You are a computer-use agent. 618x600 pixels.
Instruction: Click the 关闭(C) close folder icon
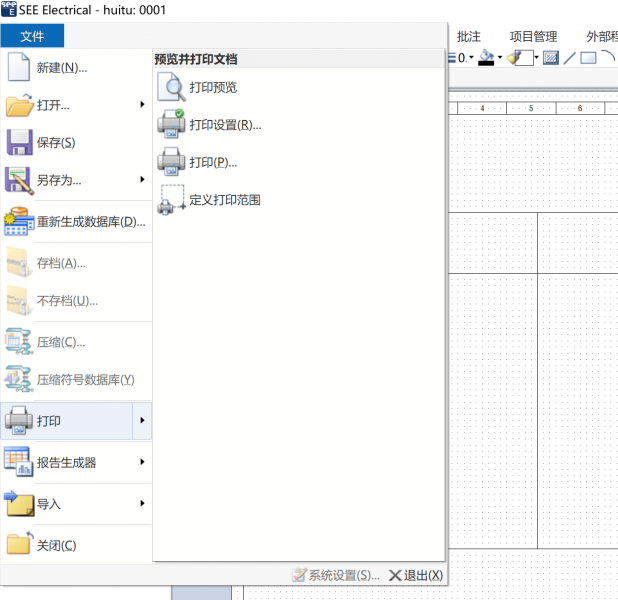point(20,543)
